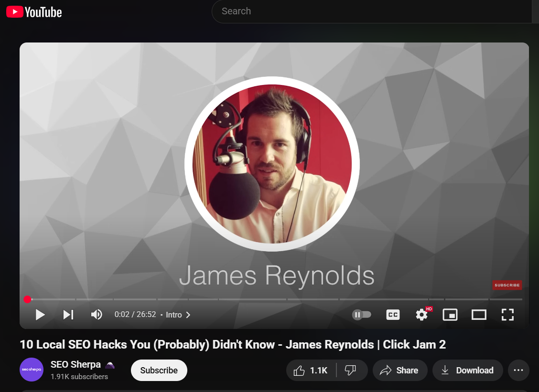Open the SEO Sherpa channel avatar
539x392 pixels.
pyautogui.click(x=32, y=370)
